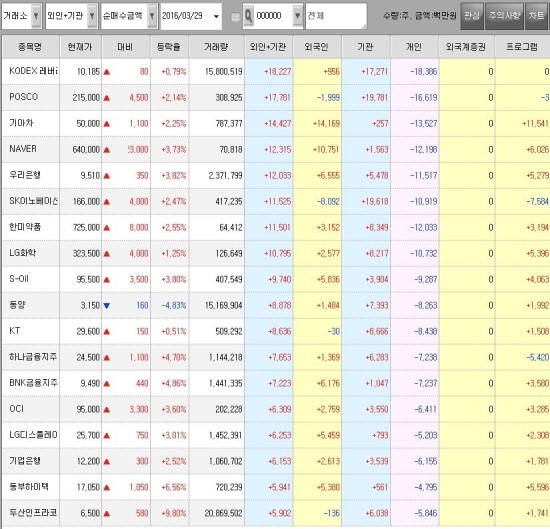This screenshot has width=550, height=529.
Task: Select the 동부하이텍 stock name
Action: pyautogui.click(x=28, y=487)
